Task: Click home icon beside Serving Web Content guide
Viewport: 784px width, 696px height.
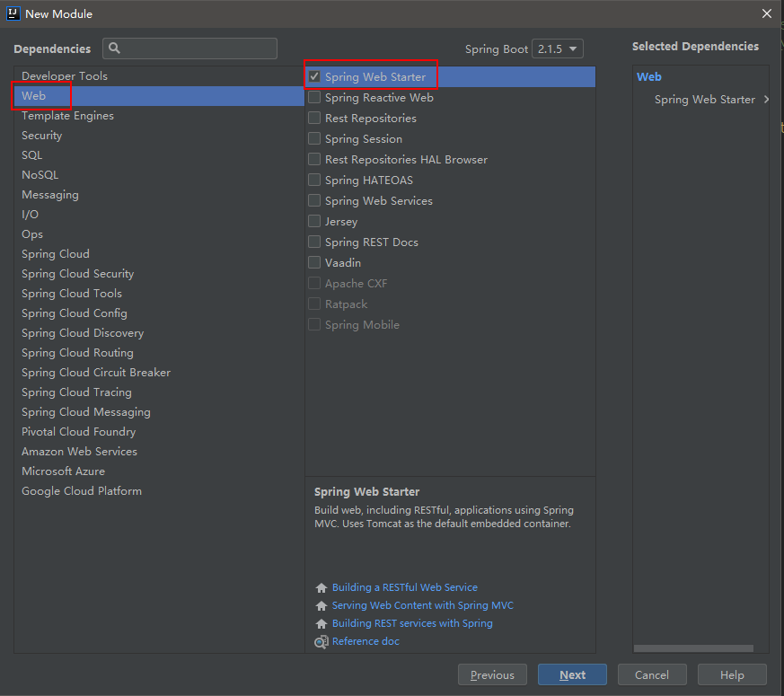Action: [322, 606]
